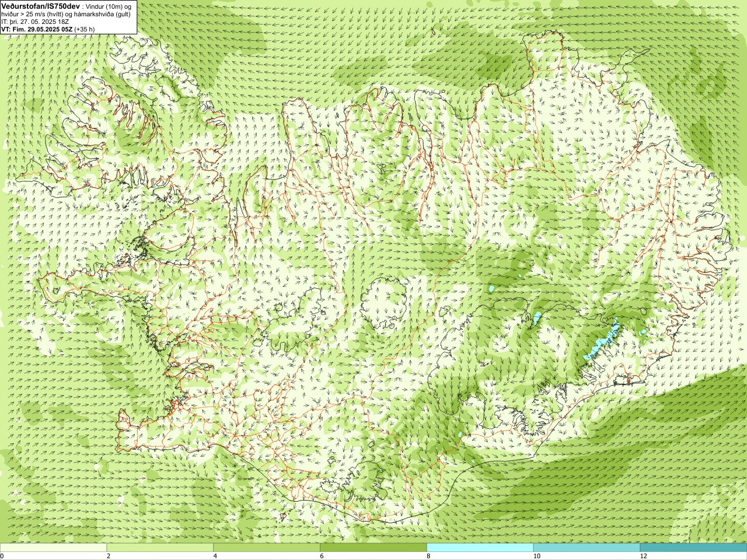The width and height of the screenshot is (747, 560).
Task: Click the legend tick label '4'
Action: pyautogui.click(x=215, y=556)
